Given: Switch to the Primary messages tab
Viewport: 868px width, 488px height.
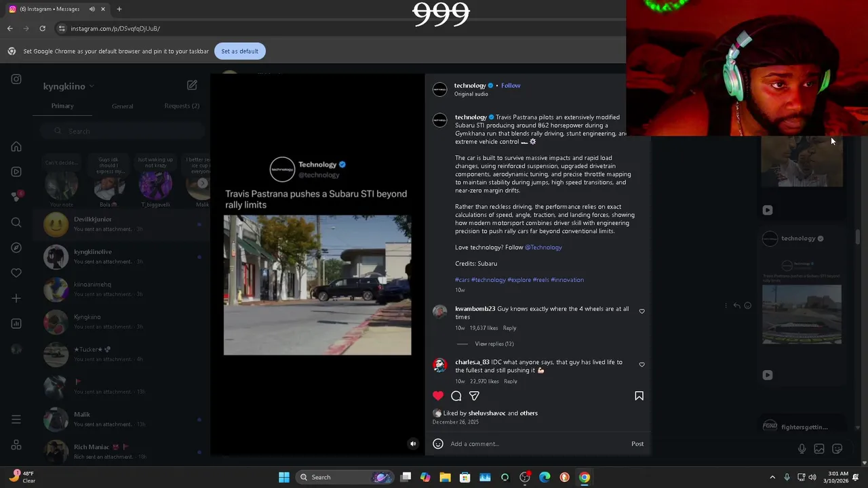Looking at the screenshot, I should 62,106.
